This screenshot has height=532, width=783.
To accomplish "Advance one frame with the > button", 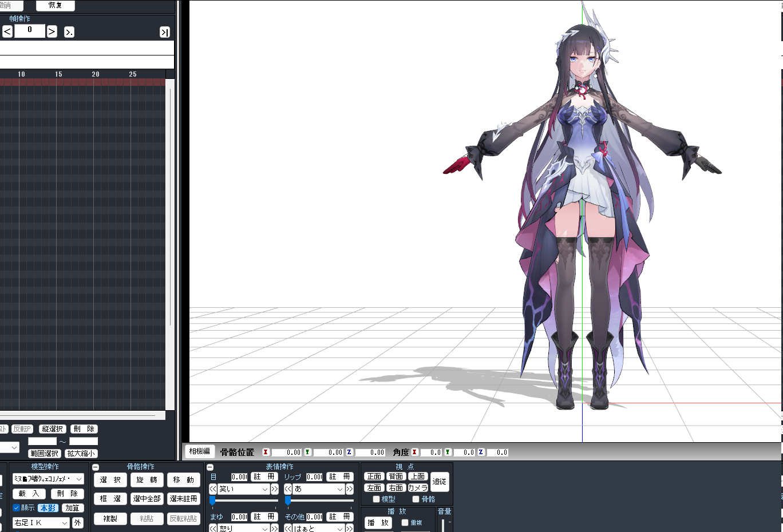I will pyautogui.click(x=52, y=31).
